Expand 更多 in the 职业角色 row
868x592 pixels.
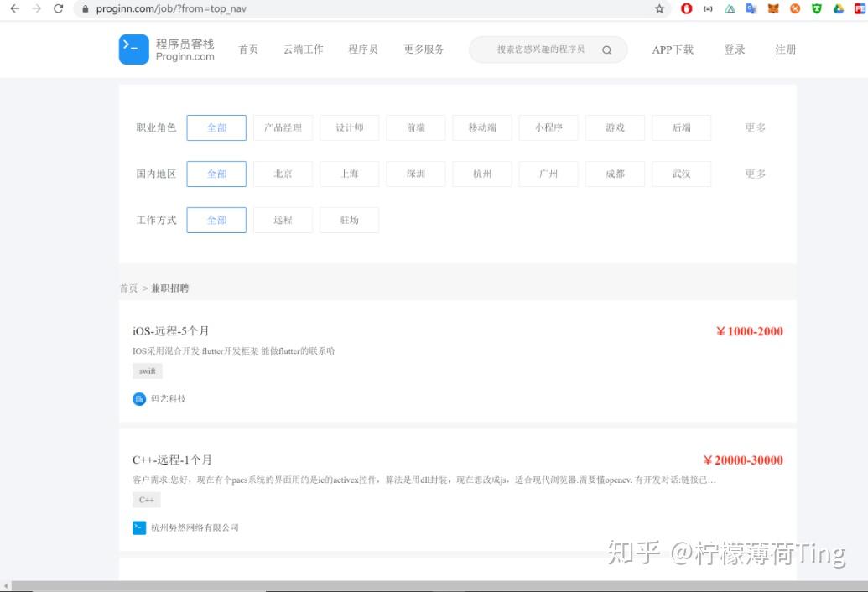[x=755, y=127]
